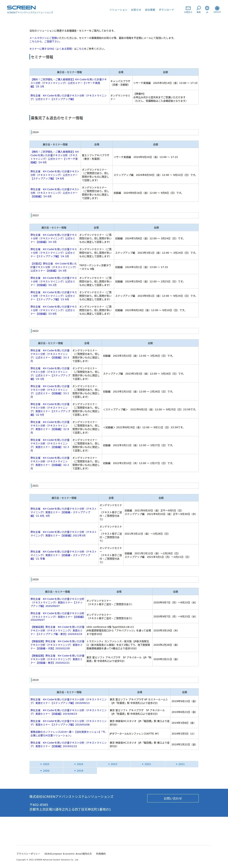Open the こちら link for seminar FAQ
This screenshot has width=228, height=868.
pyautogui.click(x=80, y=49)
